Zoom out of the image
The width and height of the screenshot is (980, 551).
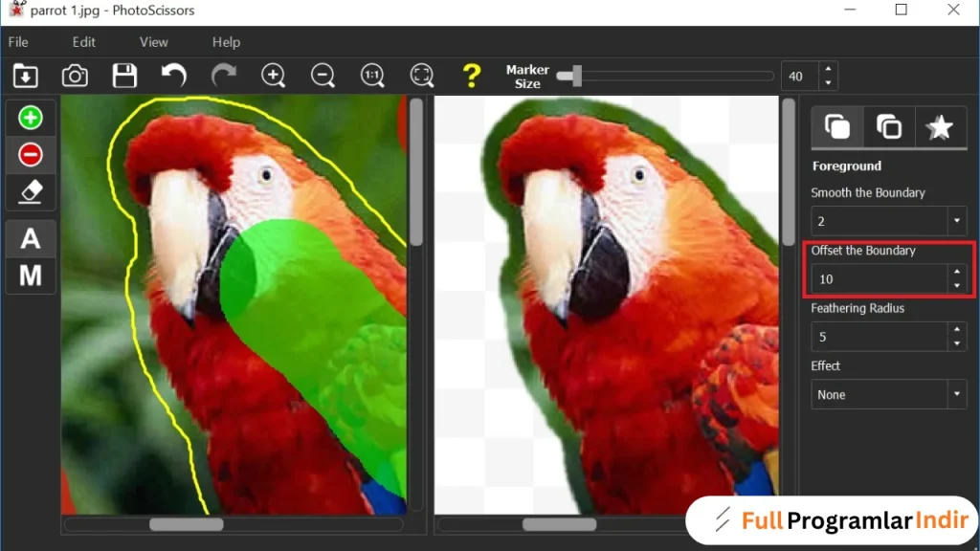point(323,76)
